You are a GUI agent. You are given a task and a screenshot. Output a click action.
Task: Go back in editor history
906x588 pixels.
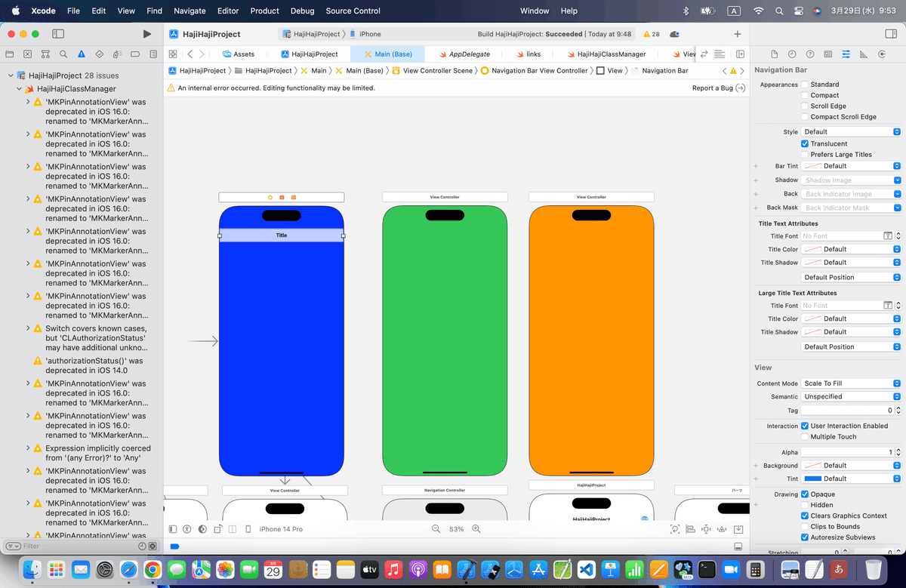pyautogui.click(x=190, y=54)
